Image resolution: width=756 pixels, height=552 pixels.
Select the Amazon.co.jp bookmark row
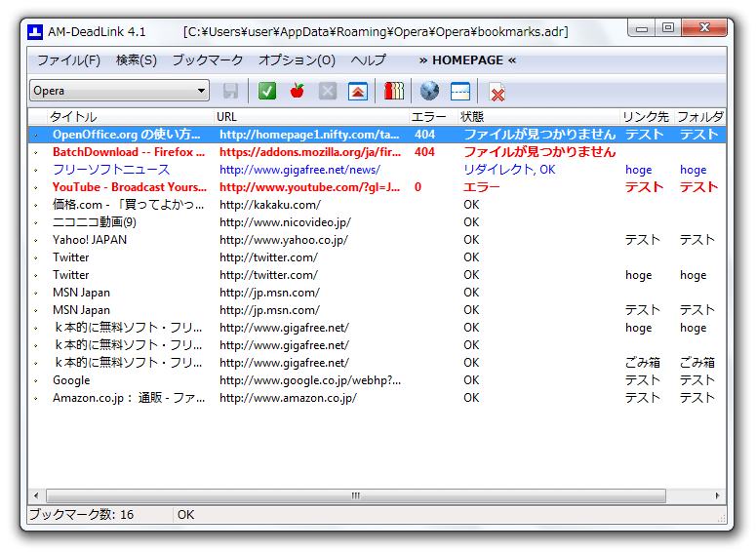click(x=378, y=398)
